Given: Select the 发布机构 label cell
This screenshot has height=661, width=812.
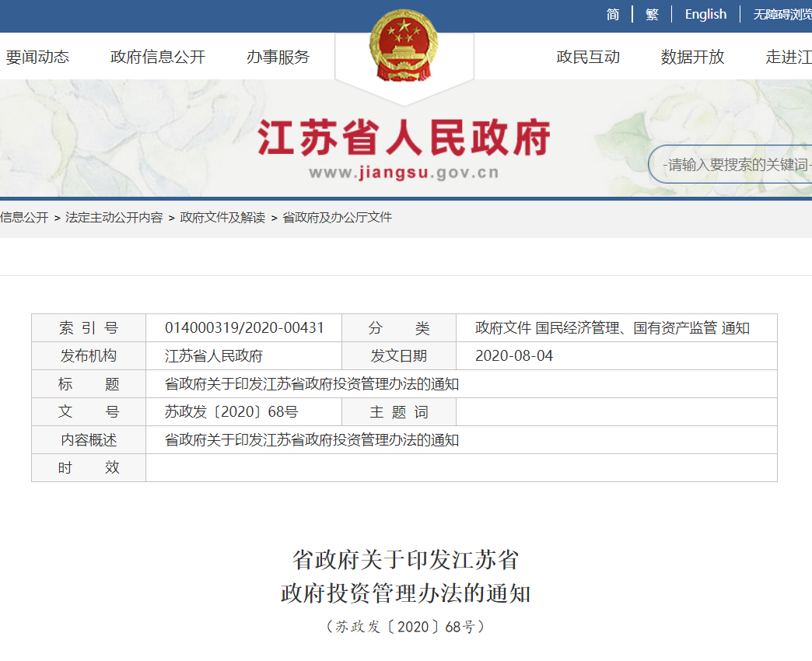Looking at the screenshot, I should (x=89, y=355).
